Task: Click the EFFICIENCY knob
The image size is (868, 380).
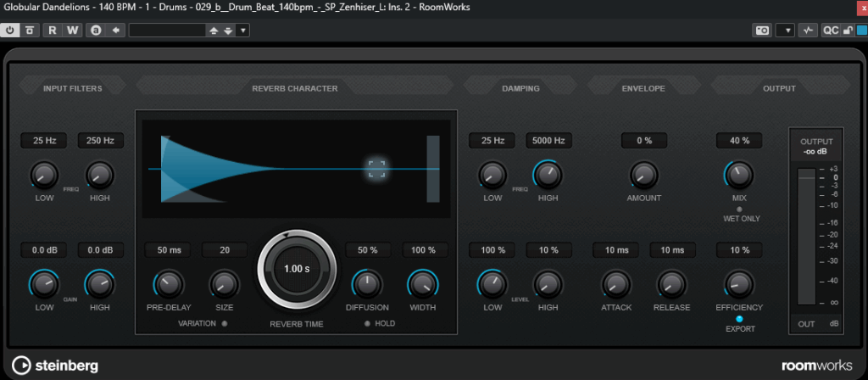Action: click(739, 285)
